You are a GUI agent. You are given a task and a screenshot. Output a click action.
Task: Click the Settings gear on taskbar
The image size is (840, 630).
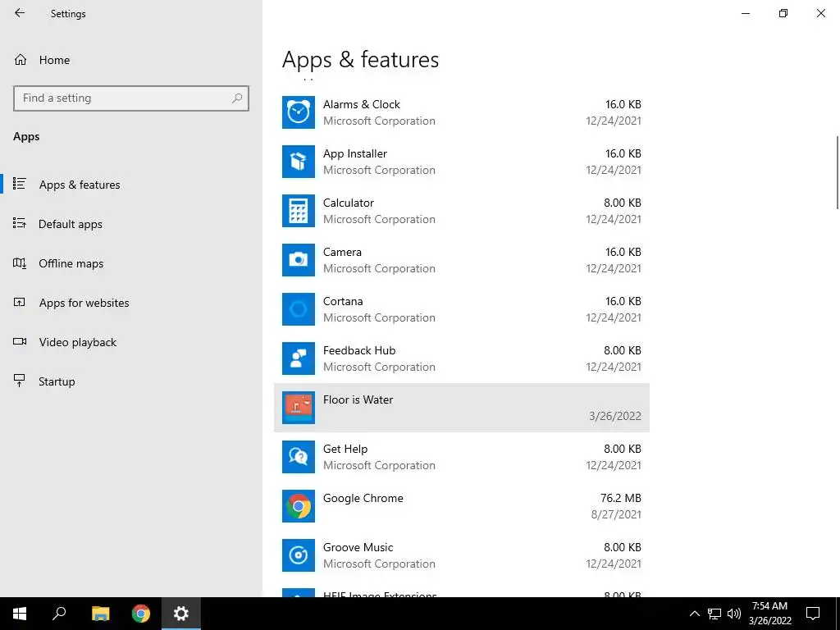click(x=181, y=614)
